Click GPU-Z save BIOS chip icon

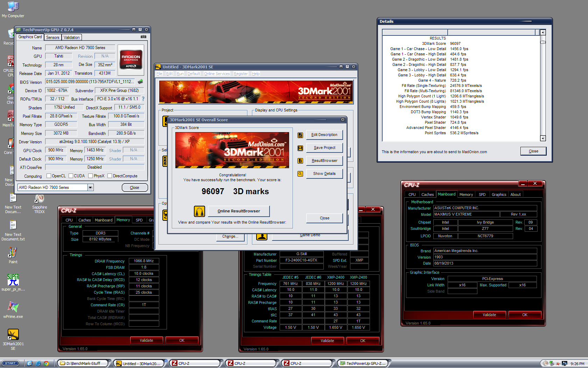pos(140,82)
